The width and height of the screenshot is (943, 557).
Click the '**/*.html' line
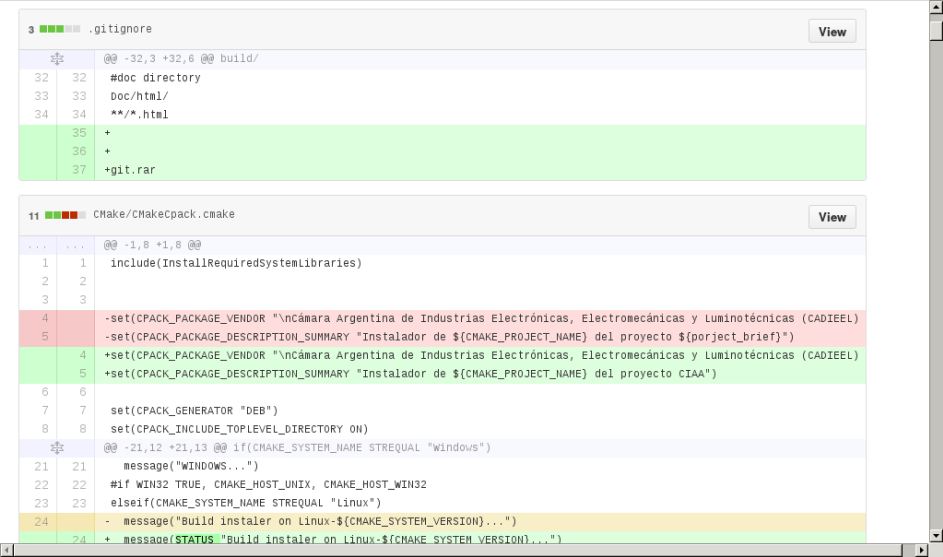[480, 115]
